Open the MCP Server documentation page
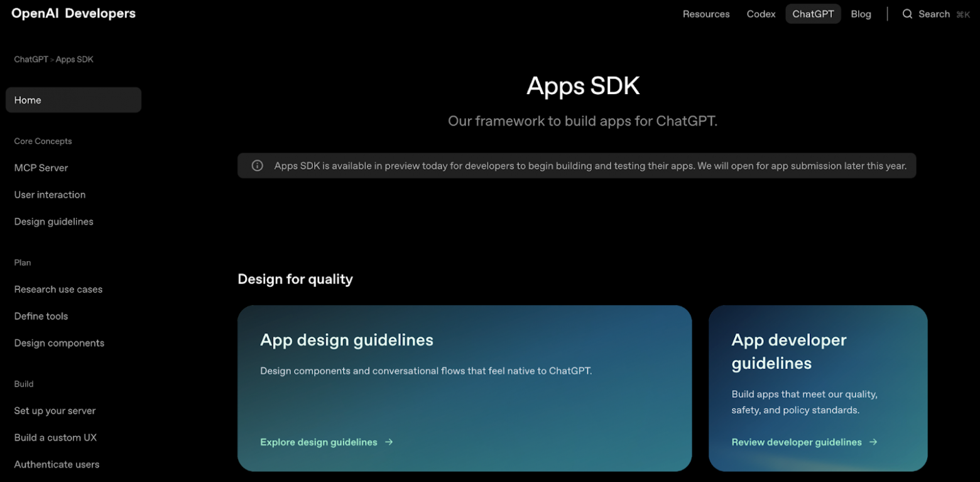The width and height of the screenshot is (980, 482). pyautogui.click(x=41, y=168)
